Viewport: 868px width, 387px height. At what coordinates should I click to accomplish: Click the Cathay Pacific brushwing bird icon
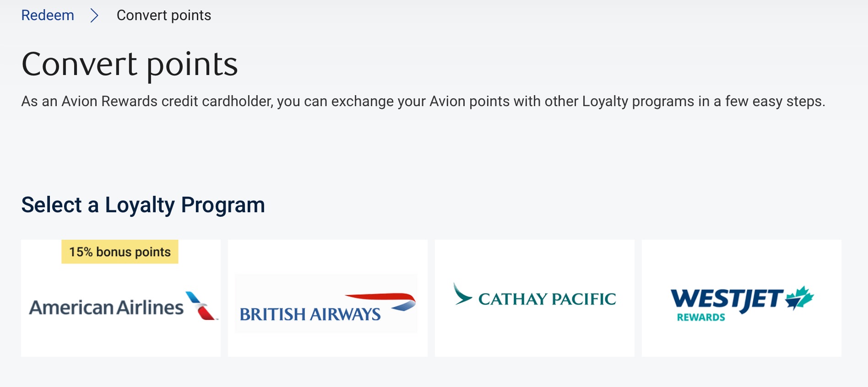click(462, 294)
